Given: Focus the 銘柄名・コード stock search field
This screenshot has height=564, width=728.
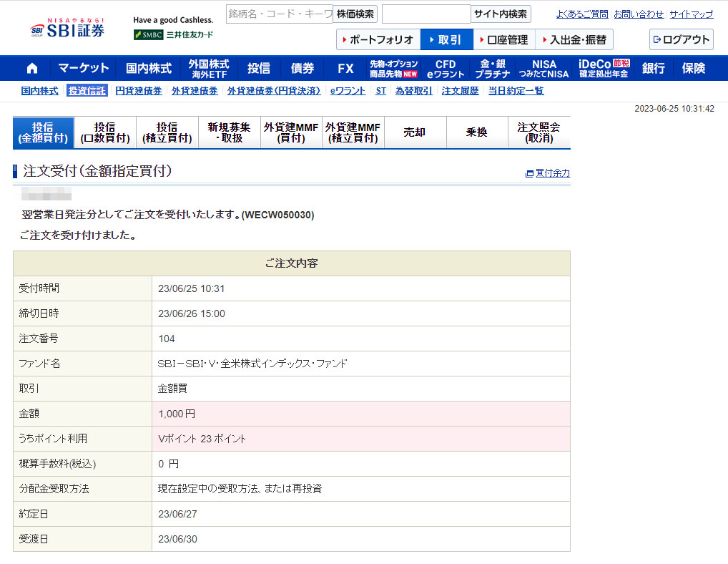Looking at the screenshot, I should tap(279, 14).
